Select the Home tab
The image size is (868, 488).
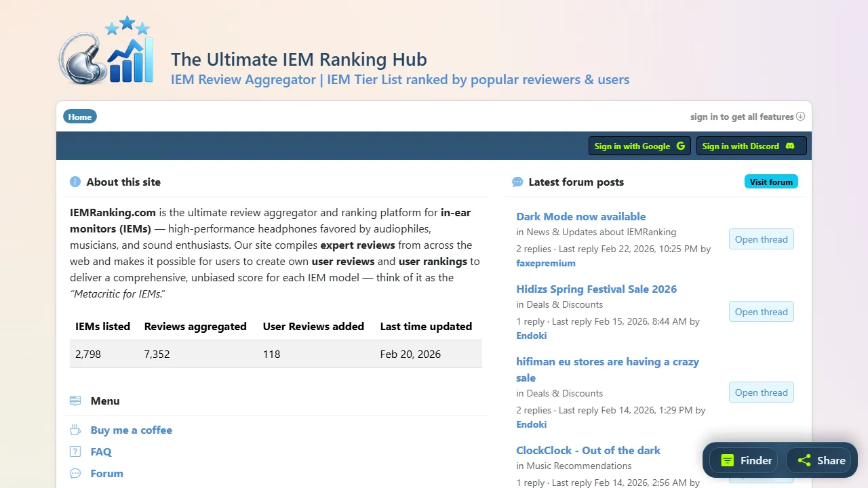pos(79,117)
